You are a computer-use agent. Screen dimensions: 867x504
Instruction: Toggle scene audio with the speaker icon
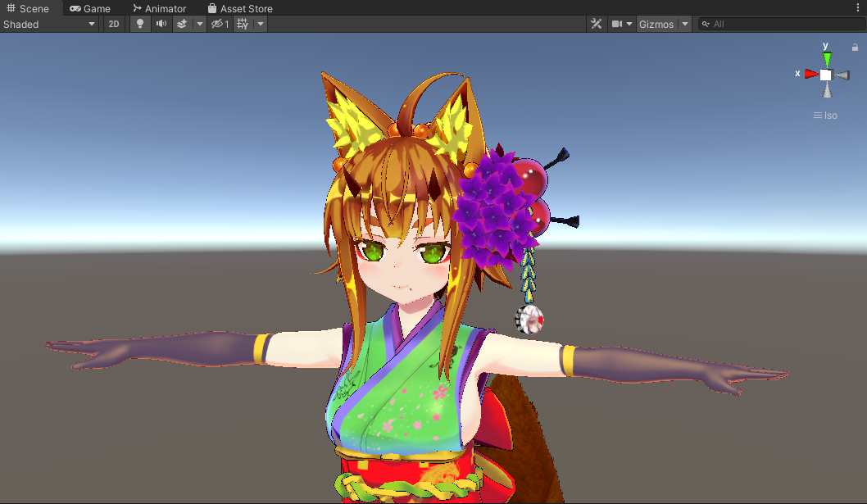(161, 24)
